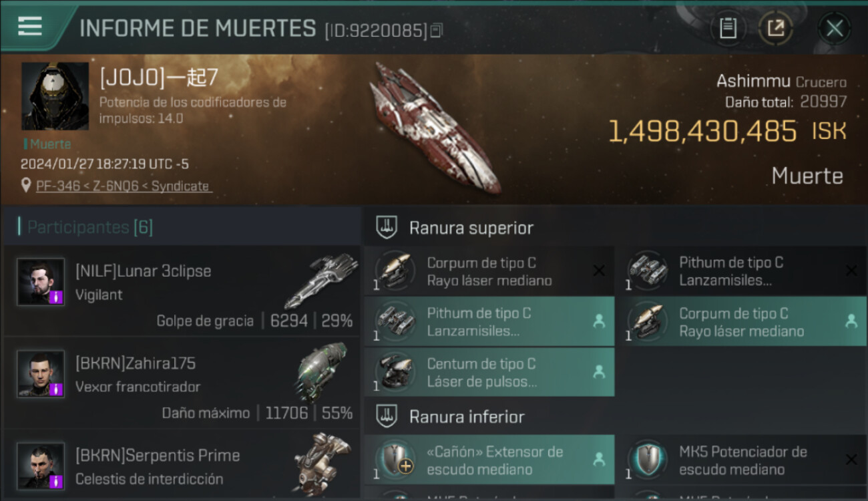
Task: Close the kill report window
Action: tap(835, 28)
